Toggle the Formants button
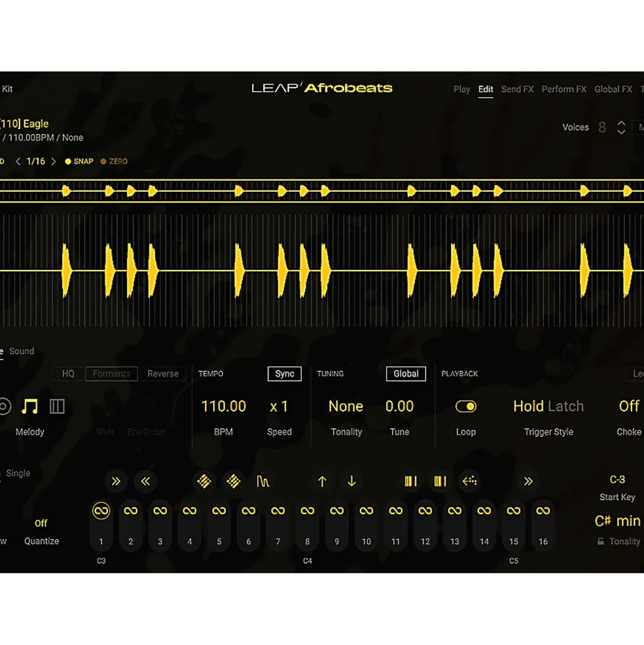644x645 pixels. pos(111,373)
